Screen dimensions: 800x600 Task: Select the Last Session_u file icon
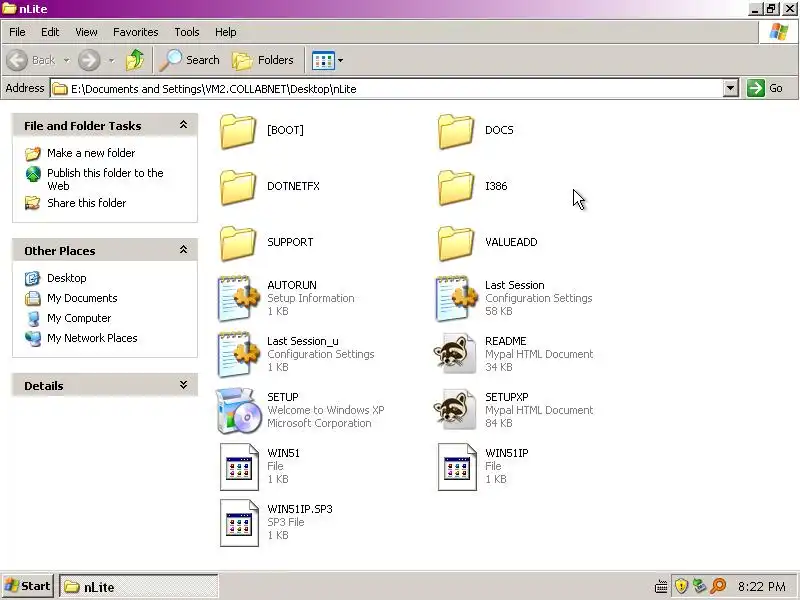pyautogui.click(x=238, y=355)
